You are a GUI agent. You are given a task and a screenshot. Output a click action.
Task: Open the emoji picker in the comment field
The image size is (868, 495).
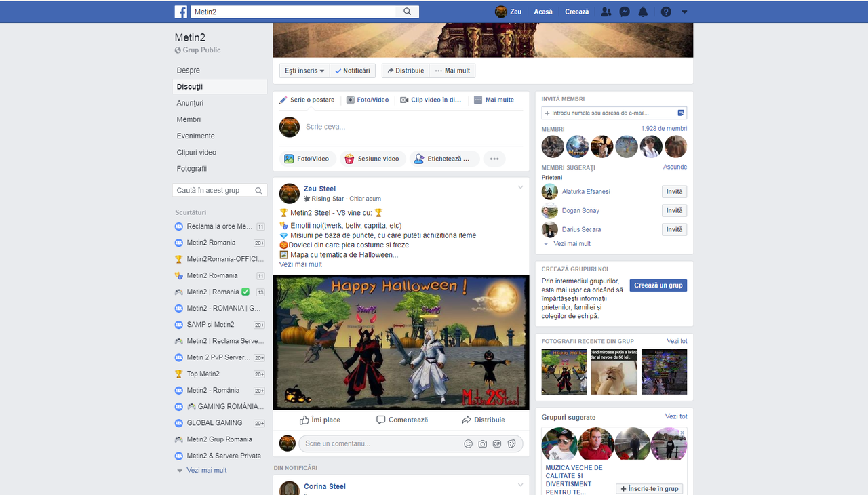[468, 443]
